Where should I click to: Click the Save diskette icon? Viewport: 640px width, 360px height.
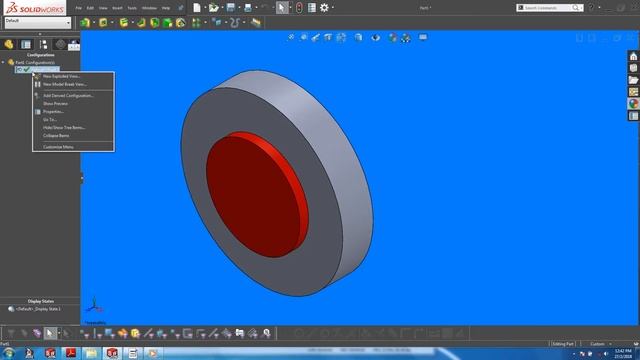coord(231,7)
